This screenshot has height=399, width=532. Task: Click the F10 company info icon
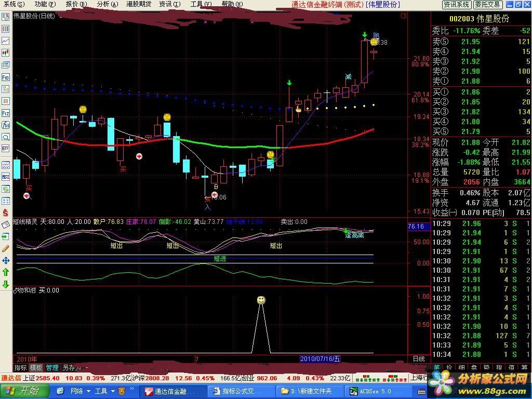(5, 77)
